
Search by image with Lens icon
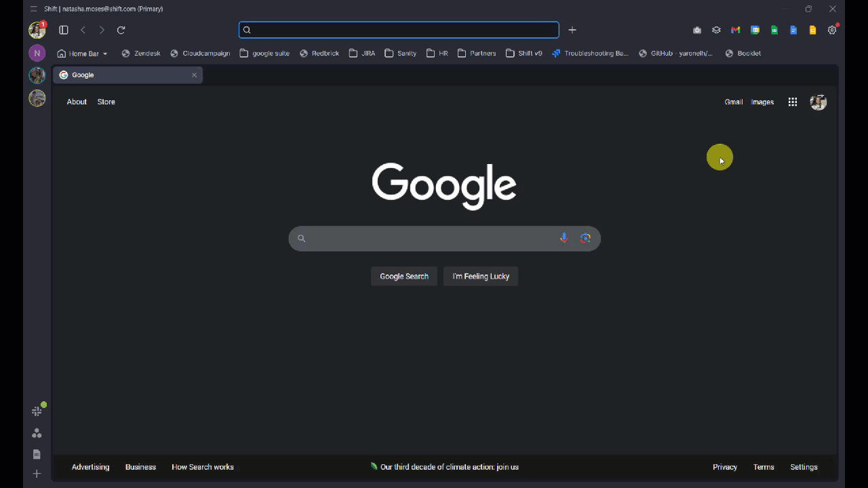(585, 238)
